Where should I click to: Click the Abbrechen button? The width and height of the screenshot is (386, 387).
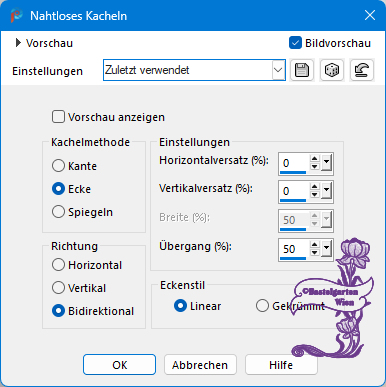pyautogui.click(x=200, y=365)
